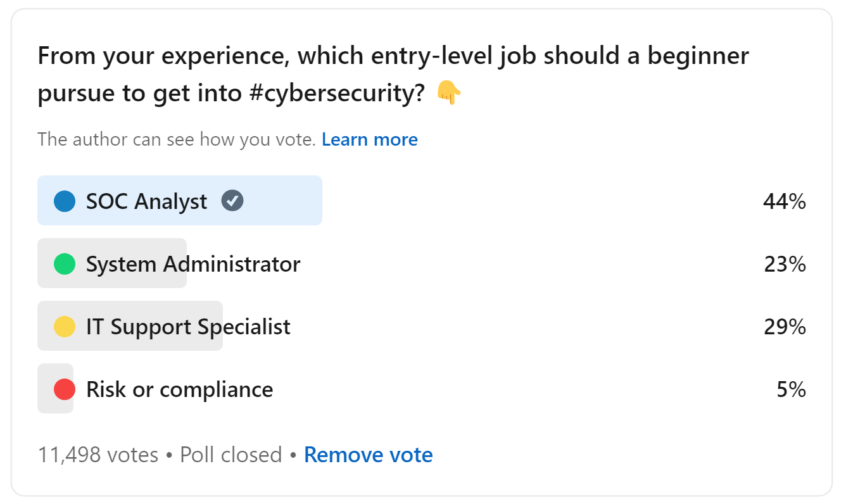Viewport: 846px width, 504px height.
Task: Click the red dot for Risk or compliance
Action: point(65,389)
